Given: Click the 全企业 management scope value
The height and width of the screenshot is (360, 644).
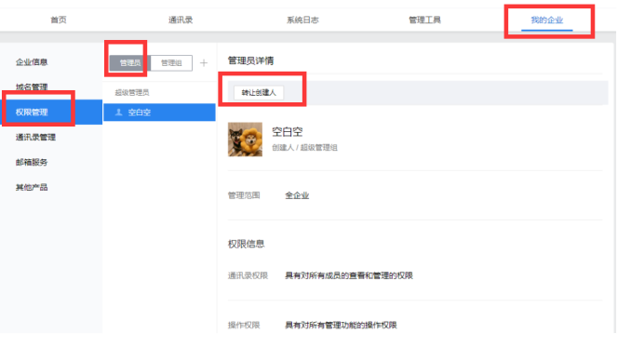Looking at the screenshot, I should click(297, 195).
